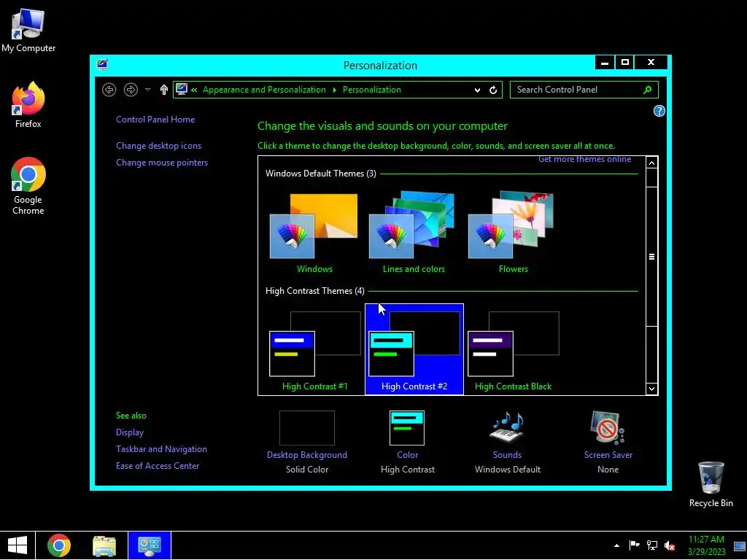Viewport: 747px width, 560px height.
Task: Click High Contrast Themes (4) heading
Action: pos(315,291)
